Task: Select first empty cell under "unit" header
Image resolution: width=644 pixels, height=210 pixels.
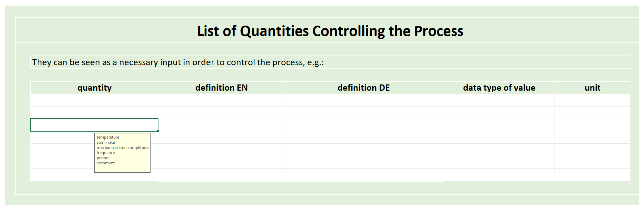Action: click(x=592, y=100)
